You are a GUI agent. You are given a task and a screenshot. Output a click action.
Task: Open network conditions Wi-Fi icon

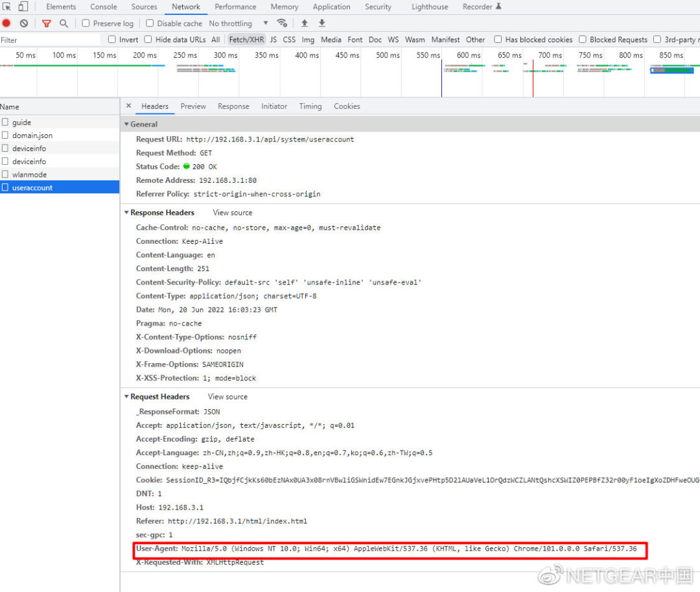[x=281, y=23]
